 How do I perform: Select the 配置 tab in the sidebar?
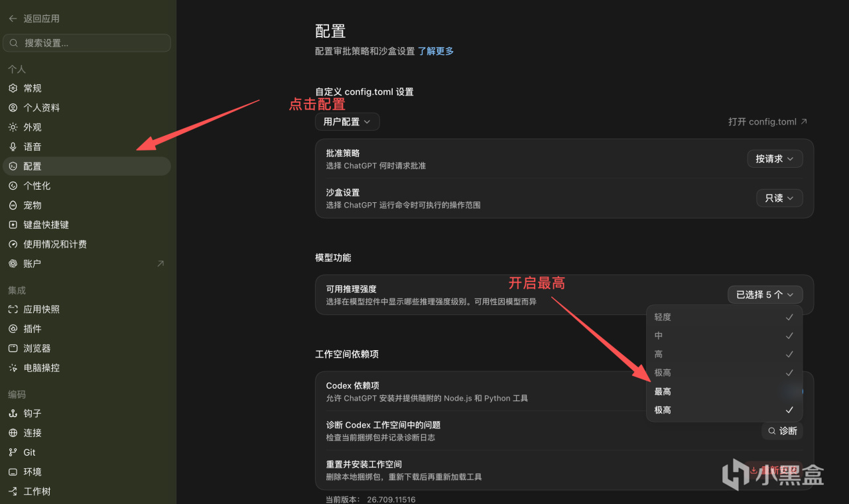coord(87,166)
